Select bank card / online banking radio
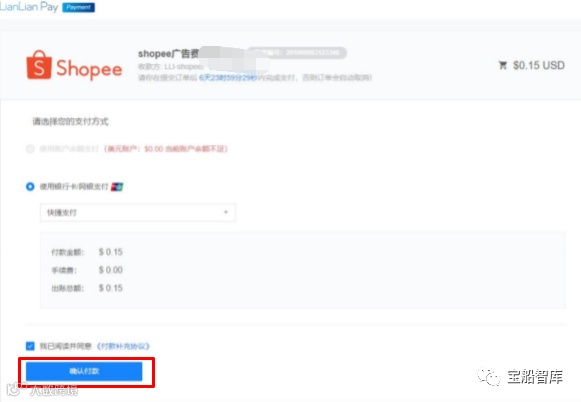 (x=30, y=186)
